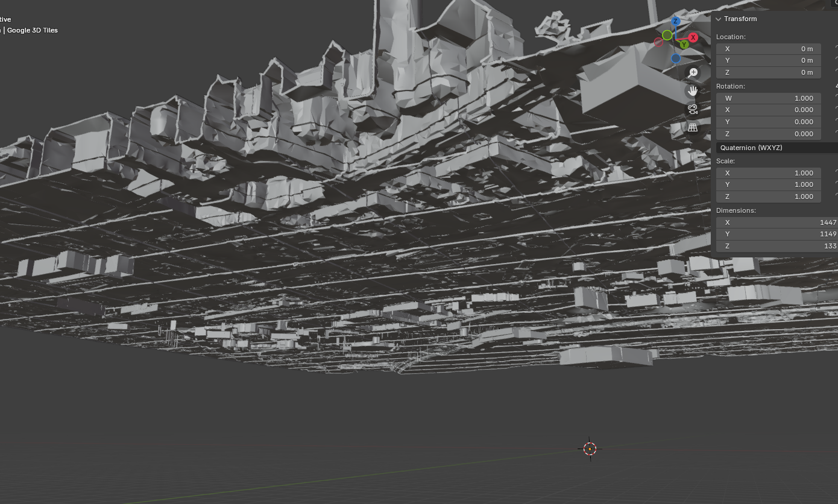Click the Rotation W value field
Screen dimensions: 838x504
tap(768, 98)
